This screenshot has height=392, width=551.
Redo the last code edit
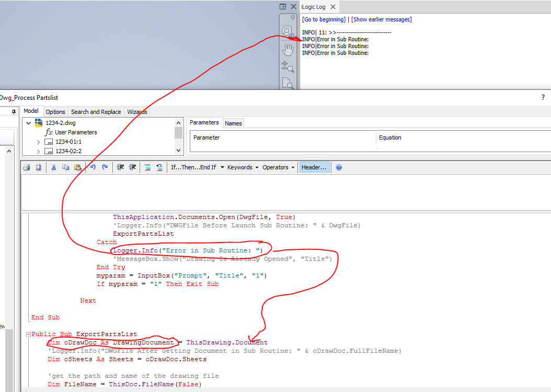[x=104, y=167]
